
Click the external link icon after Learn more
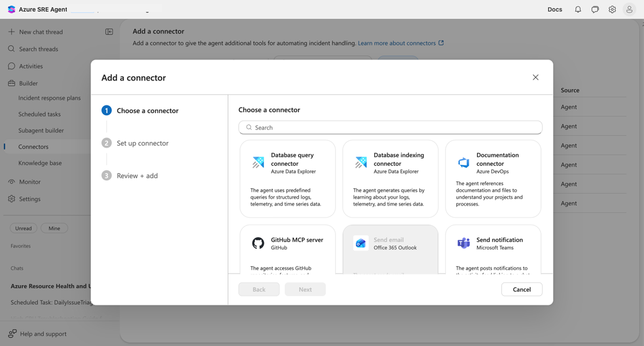[x=441, y=43]
